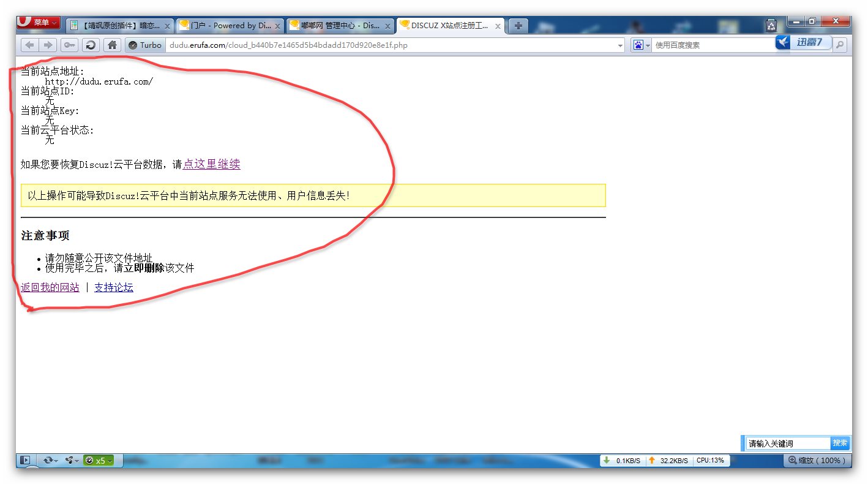868x484 pixels.
Task: Follow the 点这里继续 link
Action: click(x=211, y=164)
